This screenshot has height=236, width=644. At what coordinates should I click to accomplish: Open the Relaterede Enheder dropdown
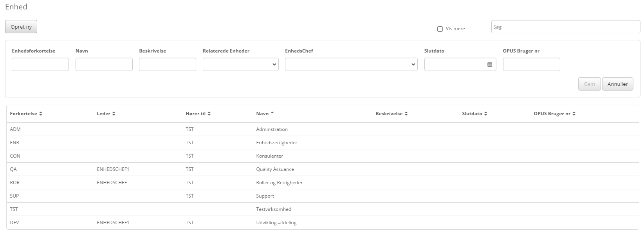(240, 64)
